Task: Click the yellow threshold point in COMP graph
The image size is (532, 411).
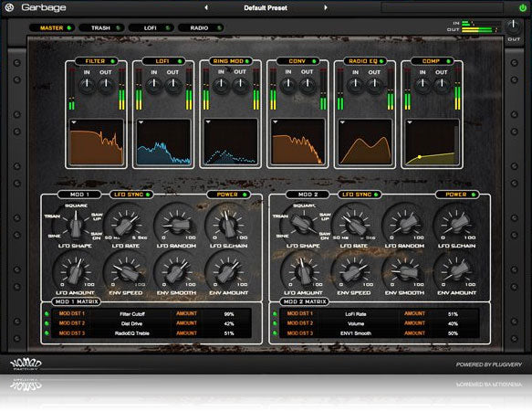Action: 420,157
